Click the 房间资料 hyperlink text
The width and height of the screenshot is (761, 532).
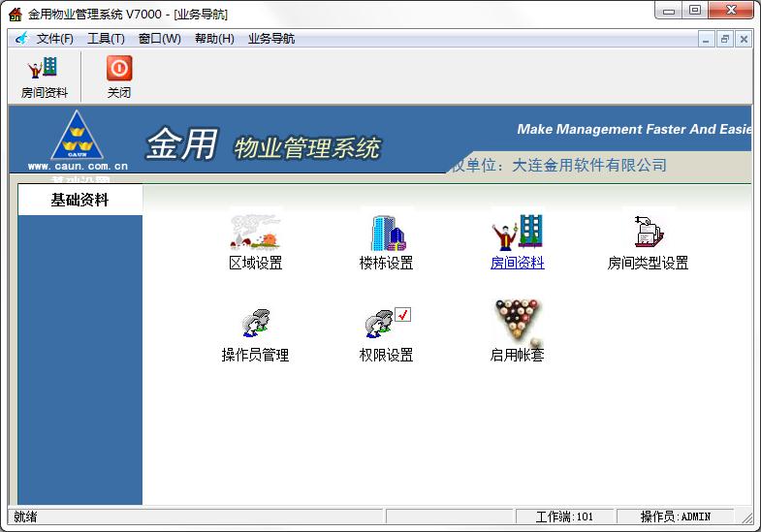click(518, 263)
